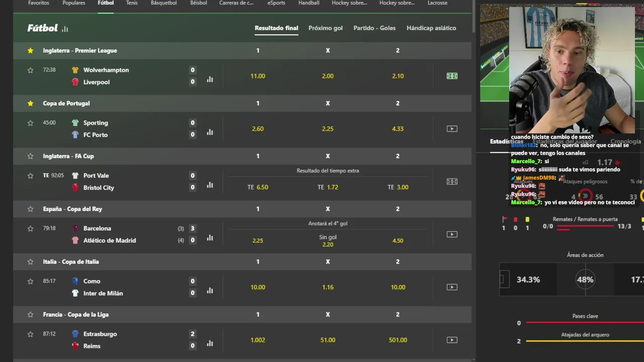644x362 pixels.
Task: Unstar the Copa de Portugal league
Action: pos(30,103)
